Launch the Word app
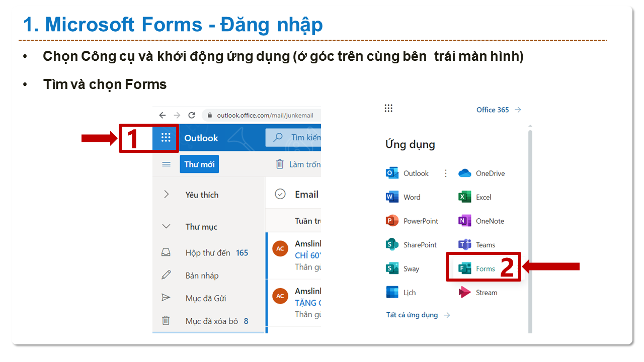644x362 pixels. tap(403, 197)
